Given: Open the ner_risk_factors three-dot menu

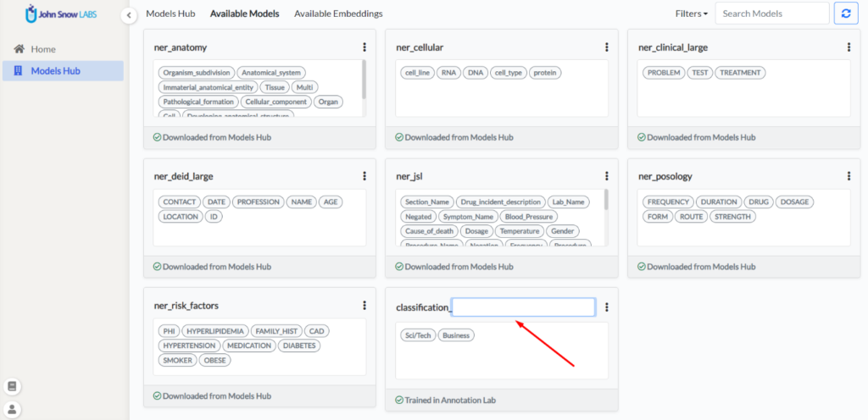Looking at the screenshot, I should click(364, 305).
